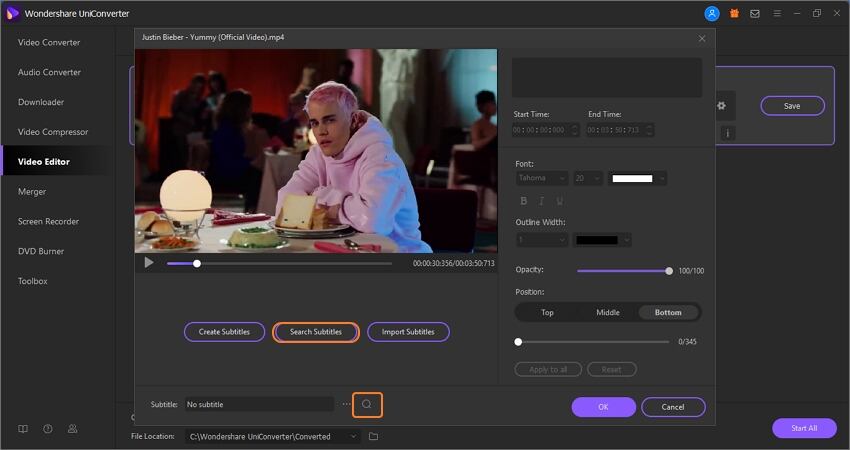Click the three dots browse subtitle icon

point(346,404)
